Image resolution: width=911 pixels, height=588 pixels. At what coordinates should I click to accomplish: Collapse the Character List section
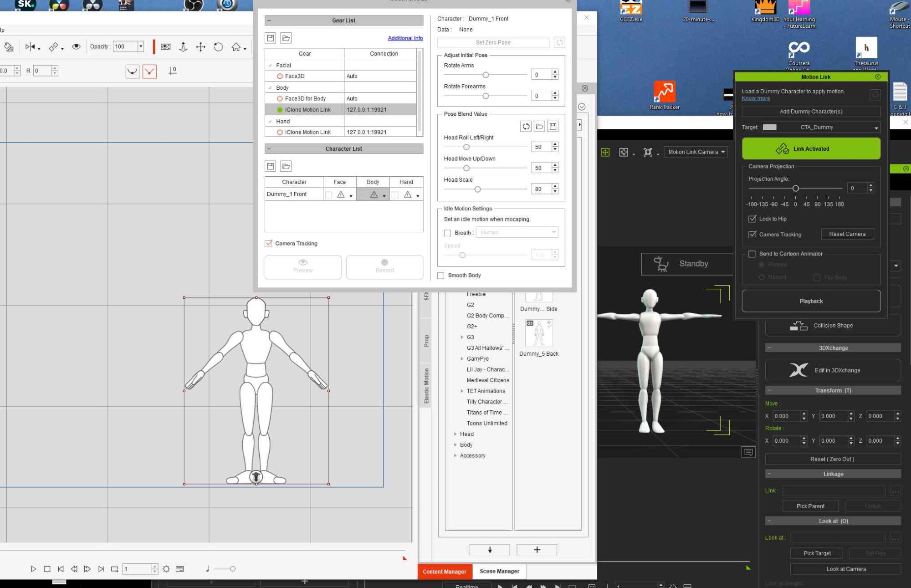[x=269, y=149]
